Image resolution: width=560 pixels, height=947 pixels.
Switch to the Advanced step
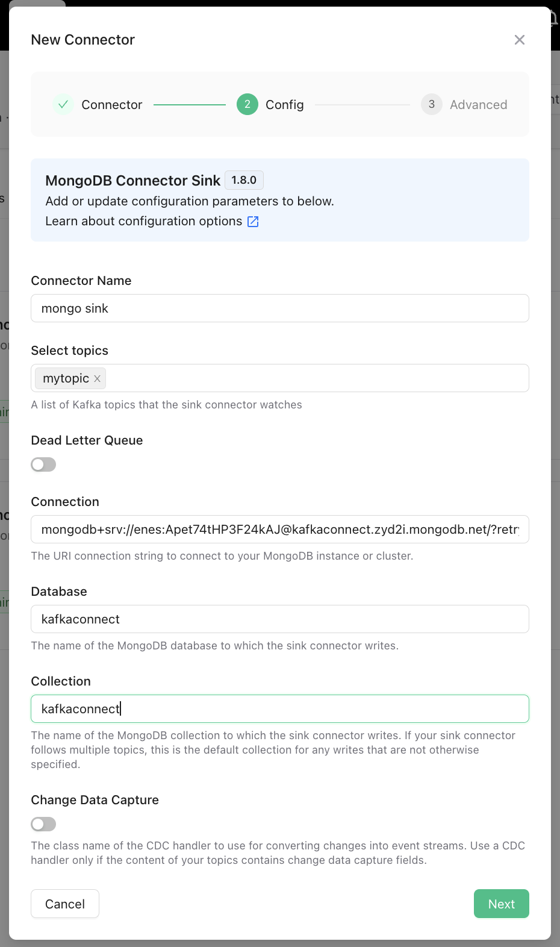[478, 104]
